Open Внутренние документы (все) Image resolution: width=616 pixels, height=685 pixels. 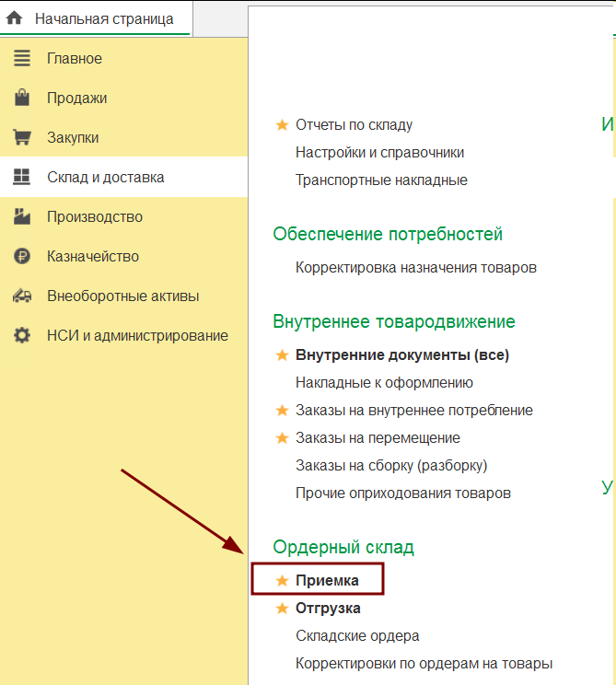tap(402, 355)
